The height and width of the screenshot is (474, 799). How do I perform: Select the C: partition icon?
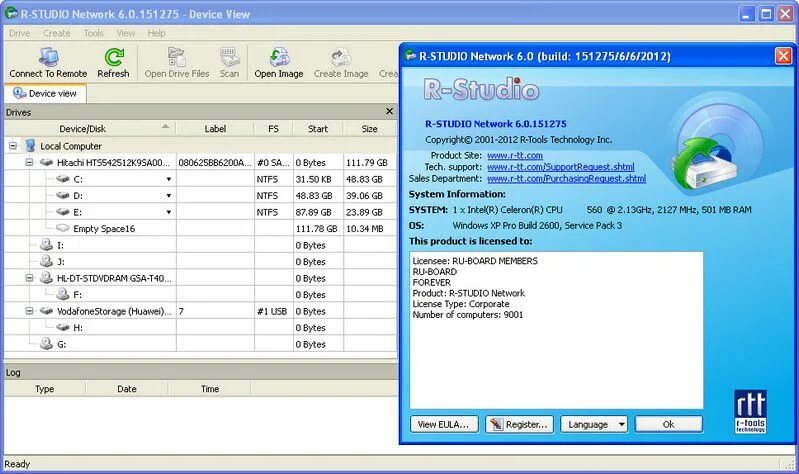tap(63, 179)
